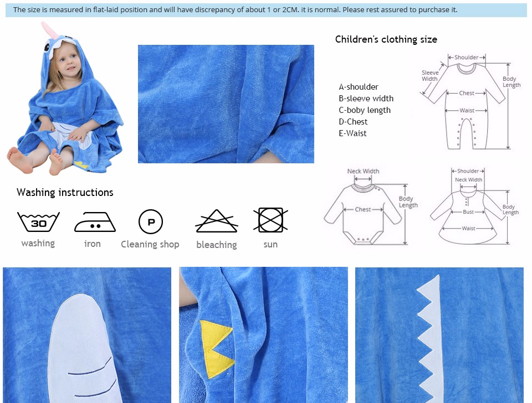Click the bleaching label text

point(217,245)
